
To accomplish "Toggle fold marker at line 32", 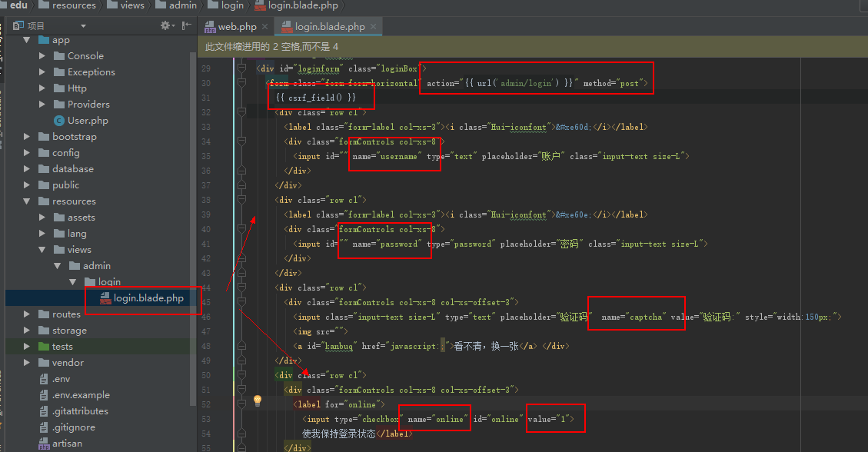I will 241,112.
